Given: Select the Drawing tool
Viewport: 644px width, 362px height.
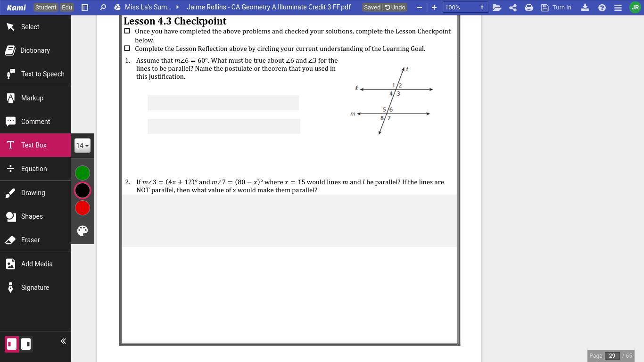Looking at the screenshot, I should [35, 193].
